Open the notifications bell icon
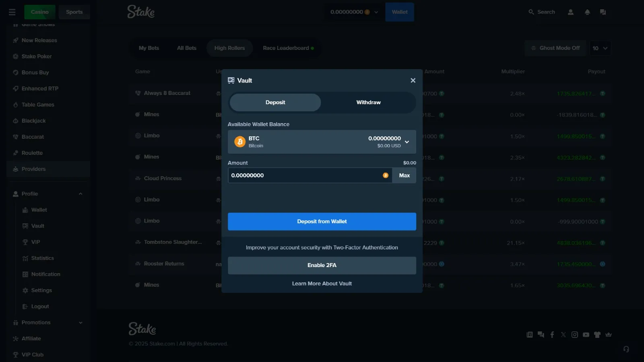The width and height of the screenshot is (644, 362). point(587,12)
